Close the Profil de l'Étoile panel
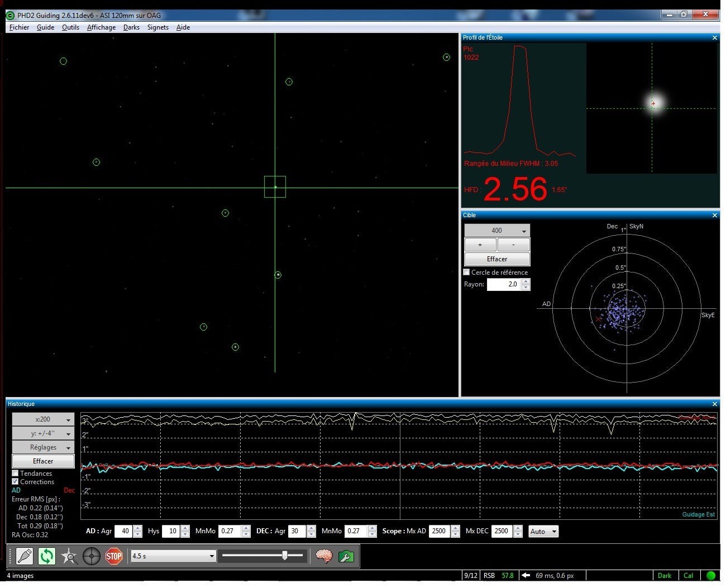Viewport: 726px width, 588px height. tap(714, 38)
